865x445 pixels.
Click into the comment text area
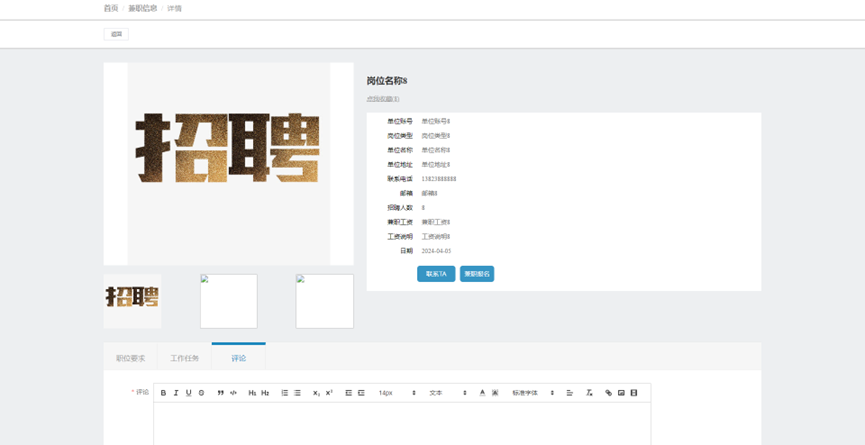402,423
